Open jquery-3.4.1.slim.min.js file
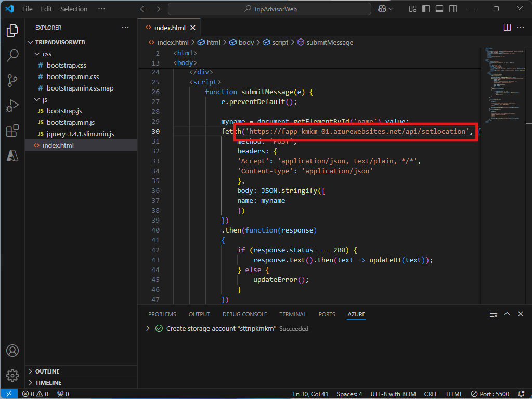The height and width of the screenshot is (399, 532). [81, 134]
